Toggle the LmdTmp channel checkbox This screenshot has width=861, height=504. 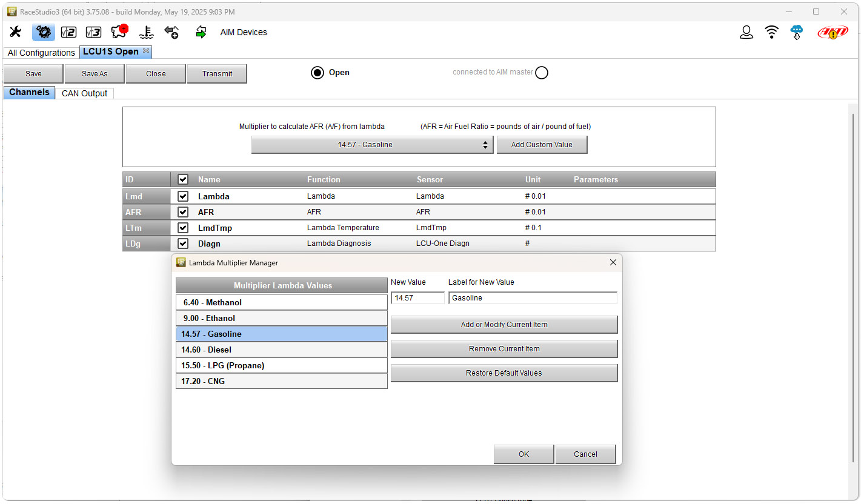(183, 228)
